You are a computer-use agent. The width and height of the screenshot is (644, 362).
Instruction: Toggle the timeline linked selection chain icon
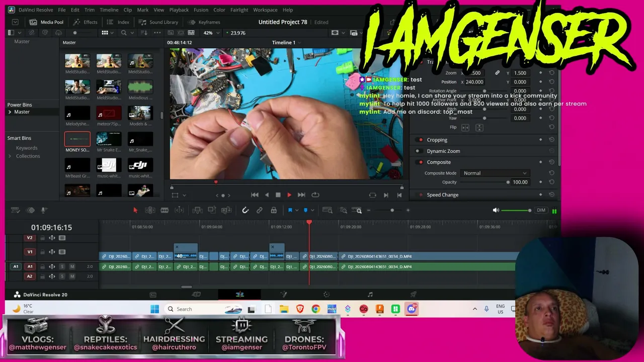[x=260, y=210]
